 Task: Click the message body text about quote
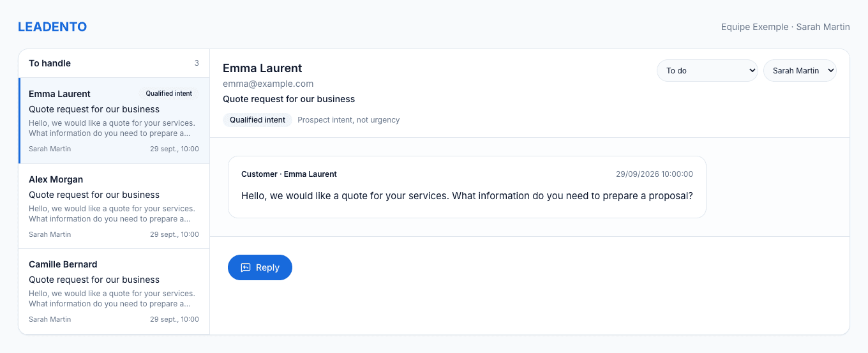click(x=467, y=196)
